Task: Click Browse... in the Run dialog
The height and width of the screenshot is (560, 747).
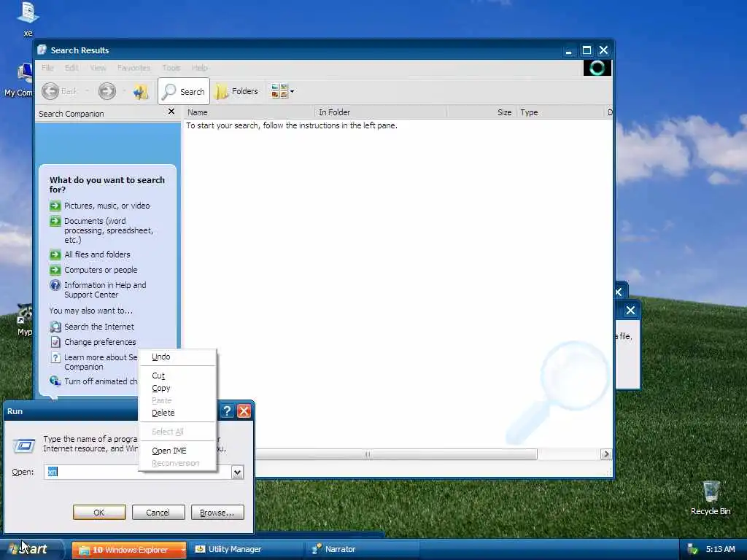Action: [x=217, y=513]
